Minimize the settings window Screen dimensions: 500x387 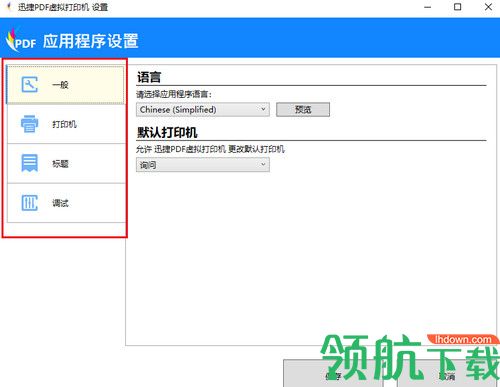pyautogui.click(x=428, y=7)
